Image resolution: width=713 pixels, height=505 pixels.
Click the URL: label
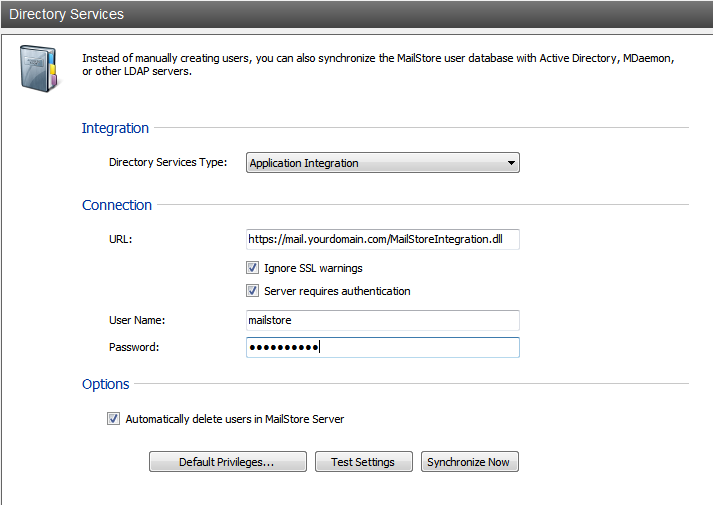click(x=121, y=239)
